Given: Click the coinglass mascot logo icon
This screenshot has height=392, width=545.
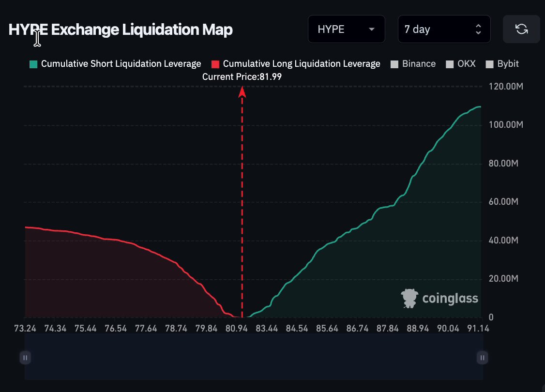Looking at the screenshot, I should 409,298.
